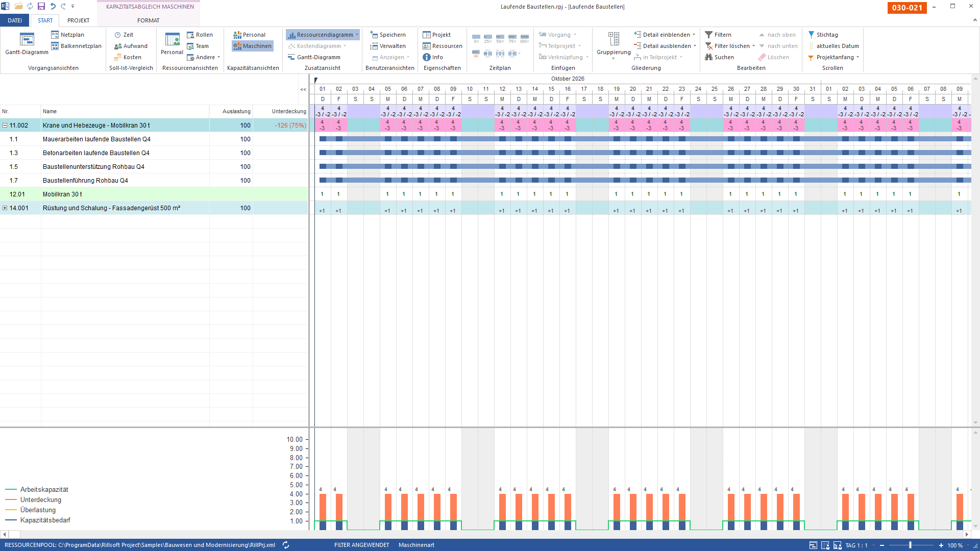Show Aufwand comparison view
Screen dimensions: 980x551
(131, 46)
